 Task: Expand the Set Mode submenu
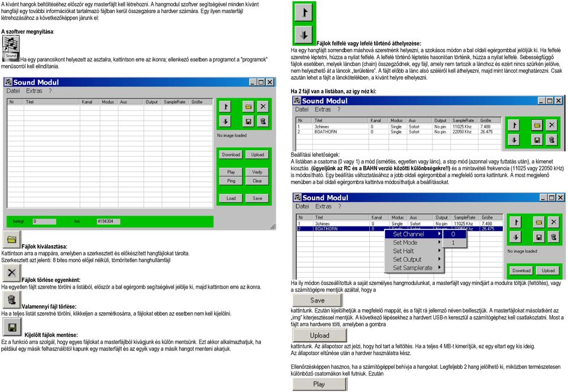(x=414, y=242)
